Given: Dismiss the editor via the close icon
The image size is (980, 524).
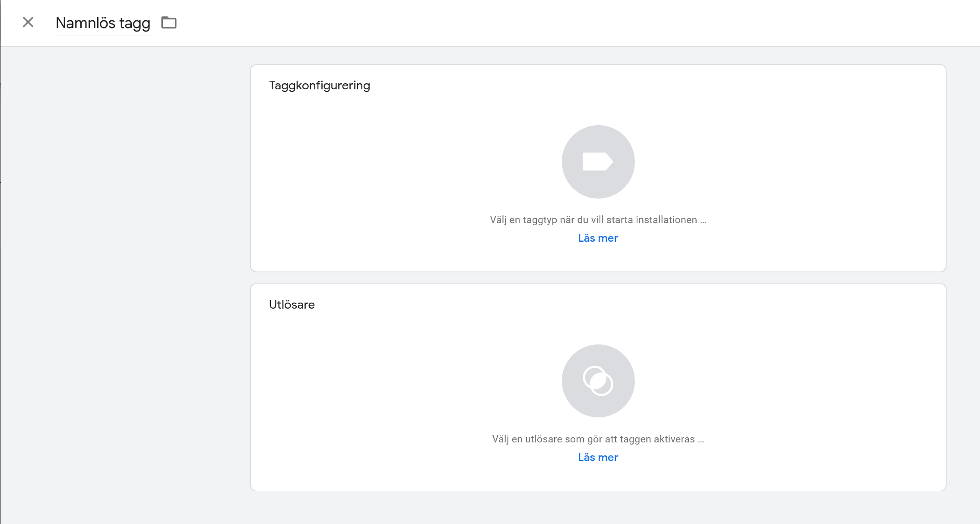Looking at the screenshot, I should pyautogui.click(x=29, y=22).
